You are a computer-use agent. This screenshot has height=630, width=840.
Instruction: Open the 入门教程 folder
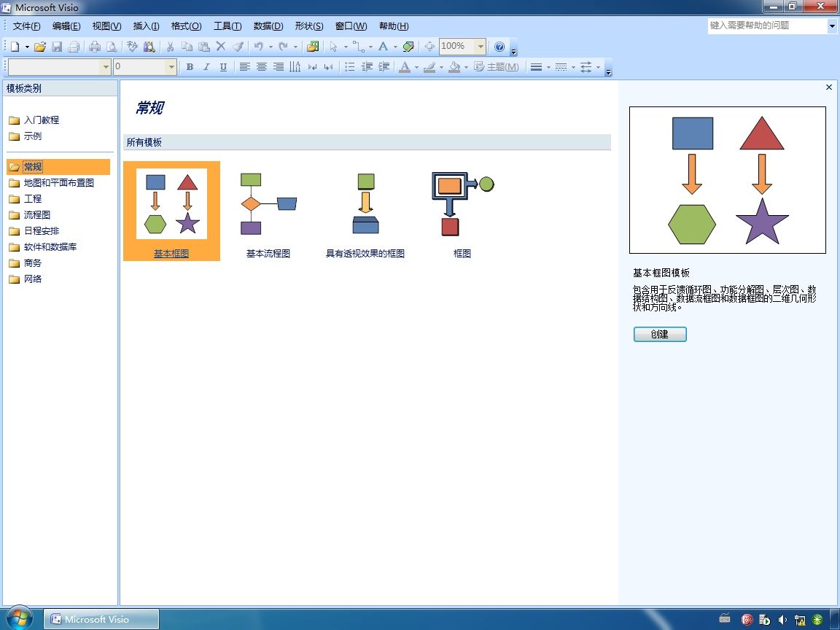tap(34, 120)
